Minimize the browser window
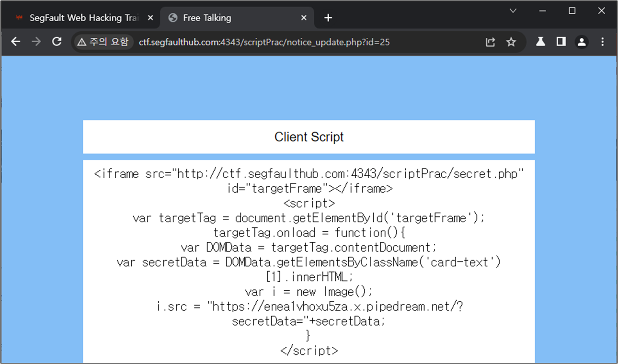The height and width of the screenshot is (364, 618). pyautogui.click(x=542, y=11)
